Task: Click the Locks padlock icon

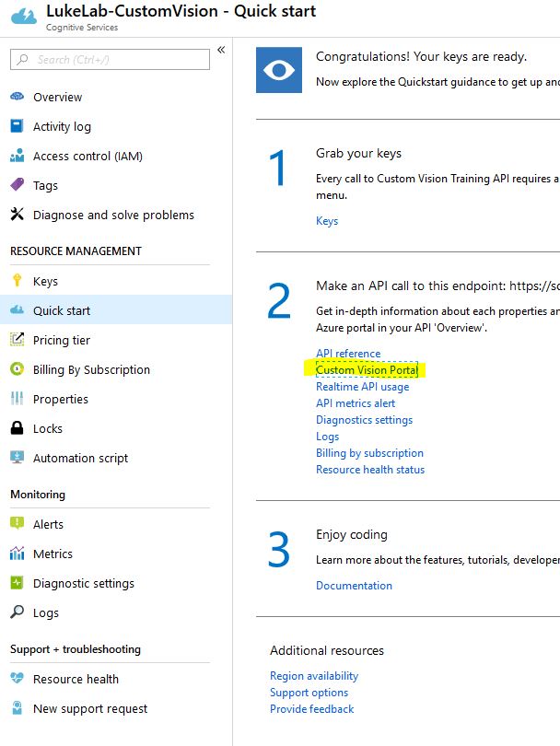Action: (17, 427)
